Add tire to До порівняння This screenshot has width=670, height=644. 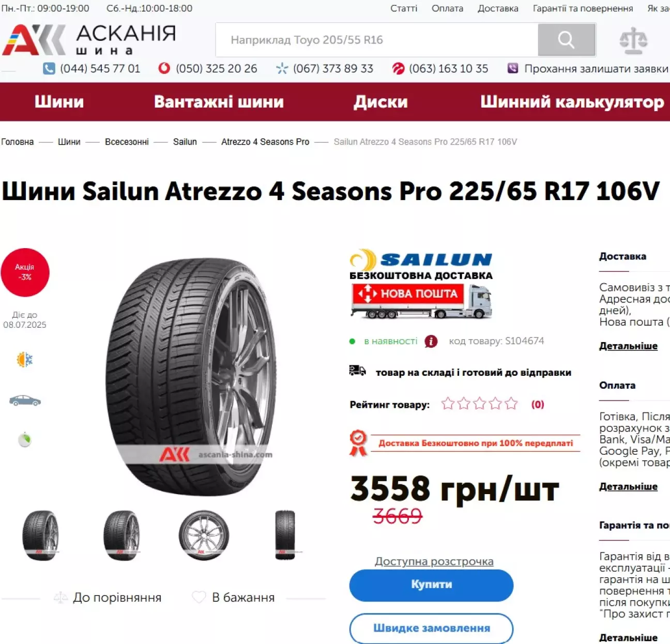point(108,597)
